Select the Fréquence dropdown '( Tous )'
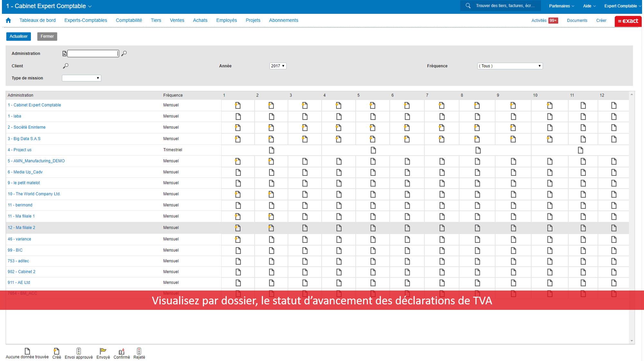 tap(509, 66)
